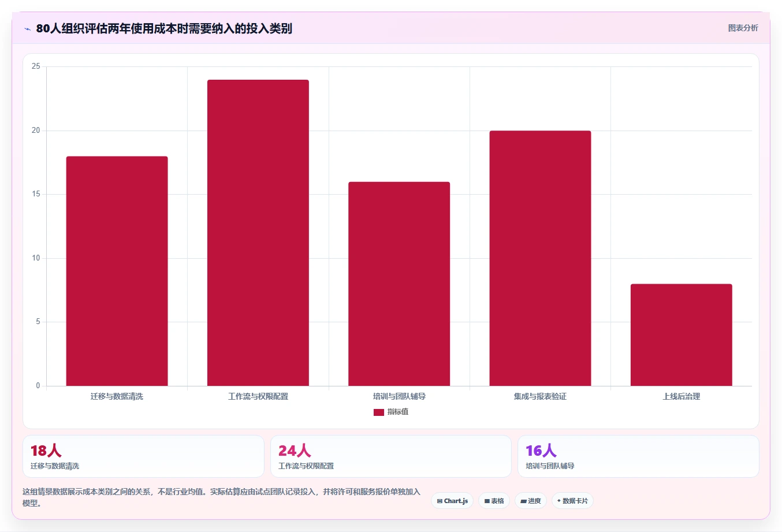Select the 集成与报表验证 bar
Screen dimensions: 782x532
click(x=540, y=258)
